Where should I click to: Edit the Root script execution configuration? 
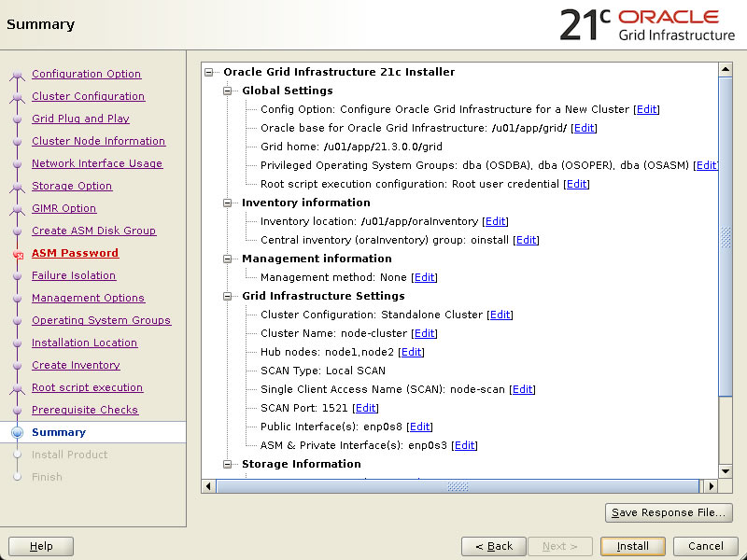[576, 184]
